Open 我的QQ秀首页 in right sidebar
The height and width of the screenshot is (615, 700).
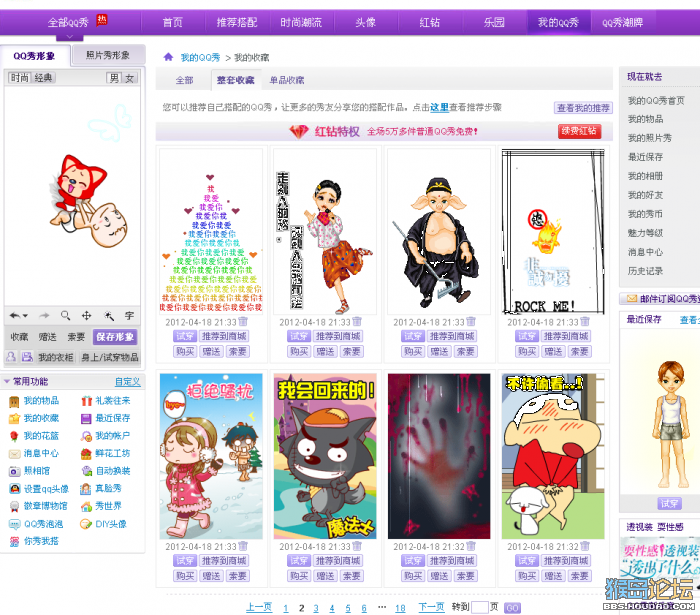656,100
